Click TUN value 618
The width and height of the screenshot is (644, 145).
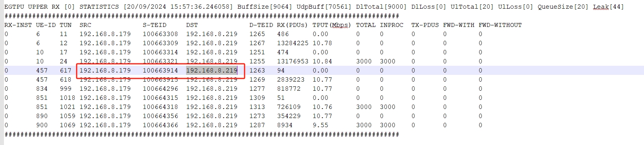coord(66,80)
